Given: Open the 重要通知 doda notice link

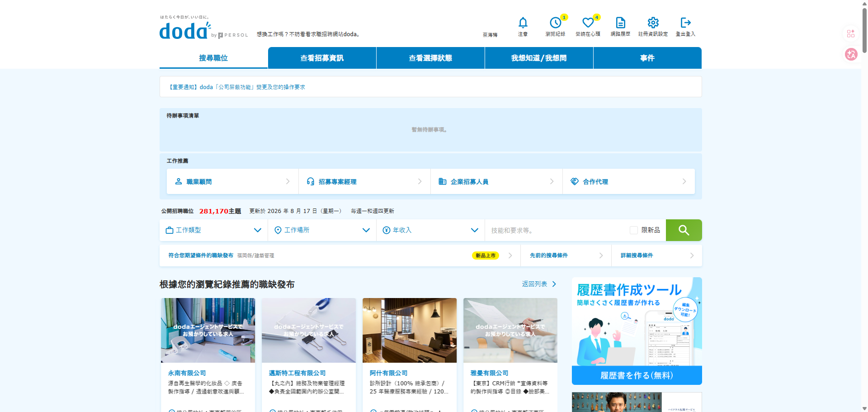Looking at the screenshot, I should pos(237,87).
